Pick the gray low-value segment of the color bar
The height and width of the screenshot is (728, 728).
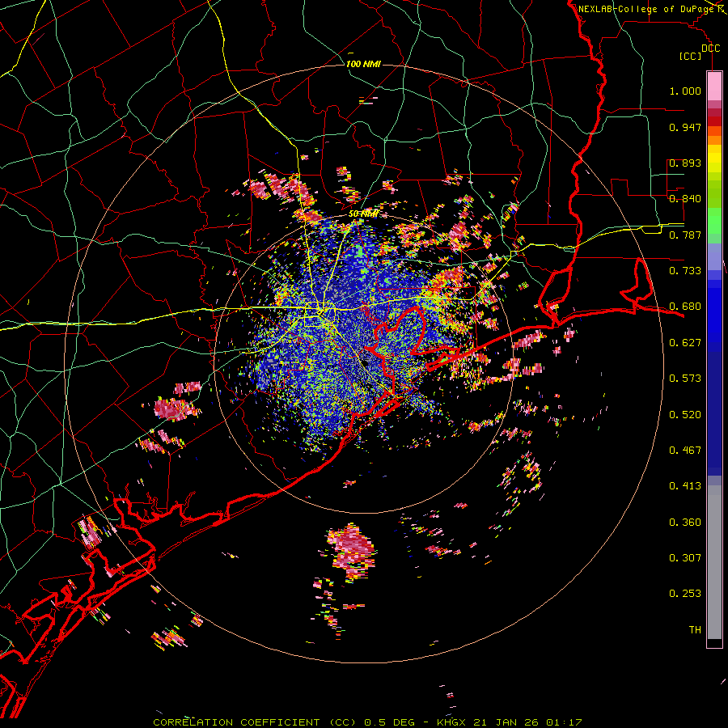[x=714, y=562]
